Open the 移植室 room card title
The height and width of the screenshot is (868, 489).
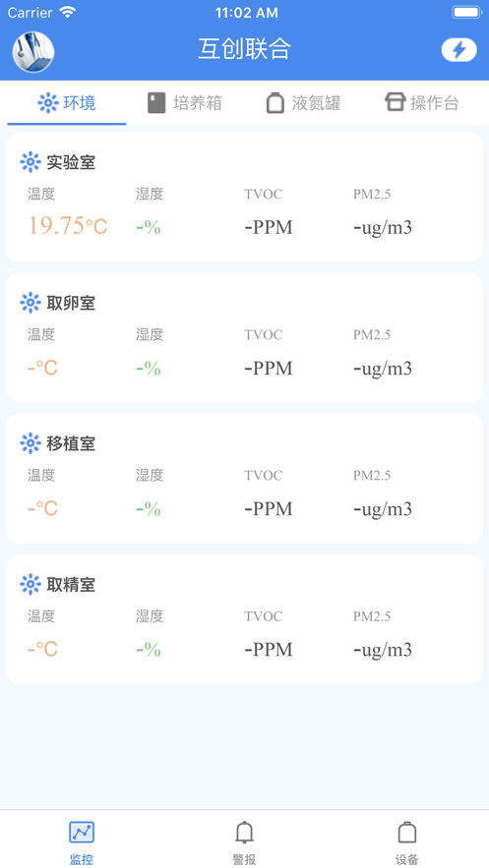click(x=71, y=443)
